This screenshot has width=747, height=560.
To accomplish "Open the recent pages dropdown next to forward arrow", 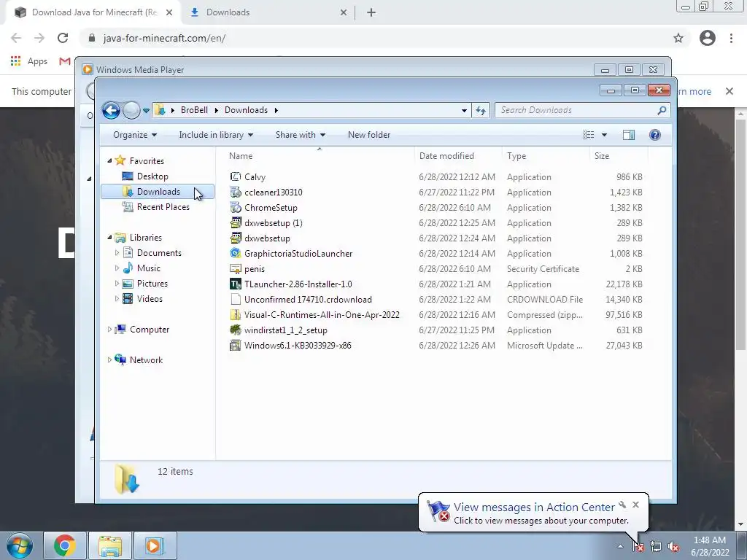I will point(146,111).
